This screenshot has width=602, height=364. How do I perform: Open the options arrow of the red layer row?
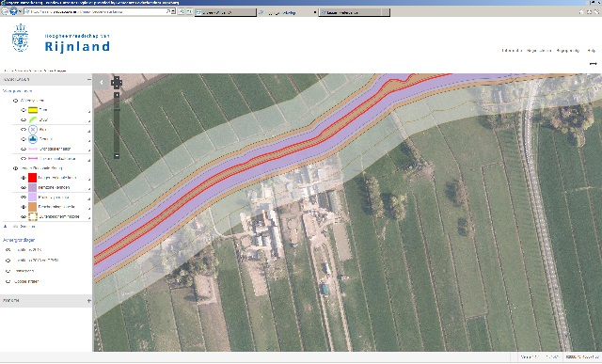(x=89, y=180)
